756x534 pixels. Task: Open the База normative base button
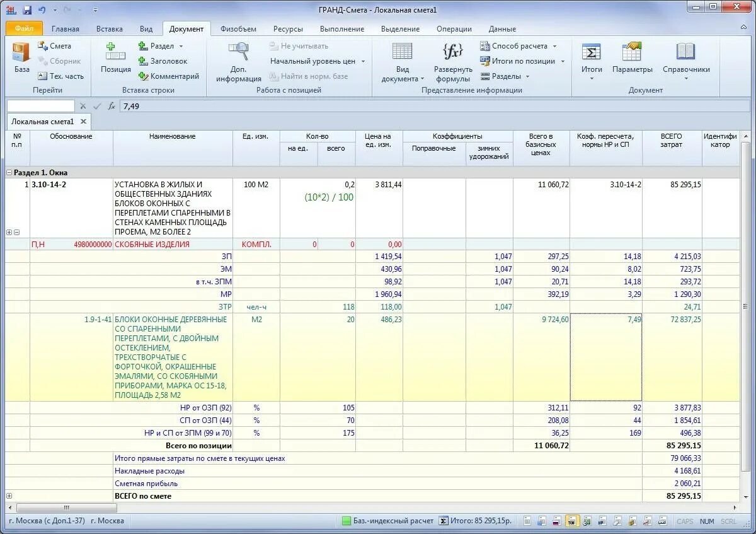click(21, 59)
